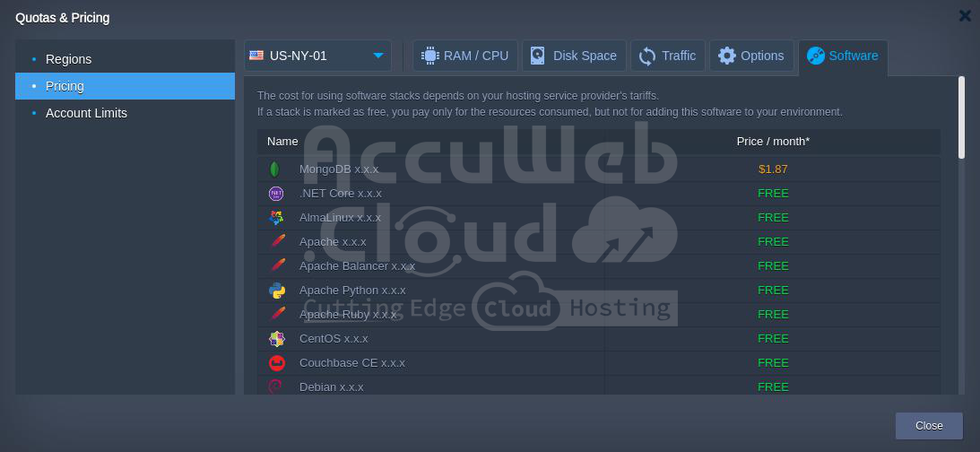
Task: Click the Couchbase CE icon
Action: point(277,363)
